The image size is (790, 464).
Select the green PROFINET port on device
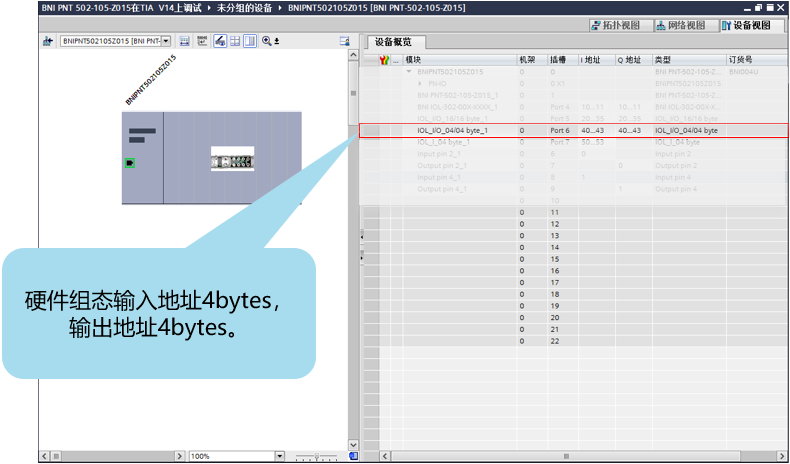click(129, 162)
